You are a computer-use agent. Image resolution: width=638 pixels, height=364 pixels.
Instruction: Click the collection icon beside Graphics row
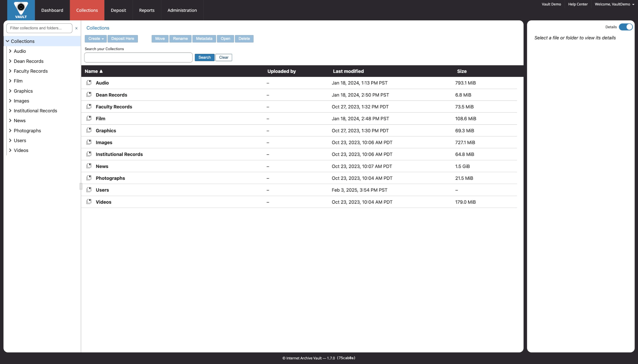89,130
